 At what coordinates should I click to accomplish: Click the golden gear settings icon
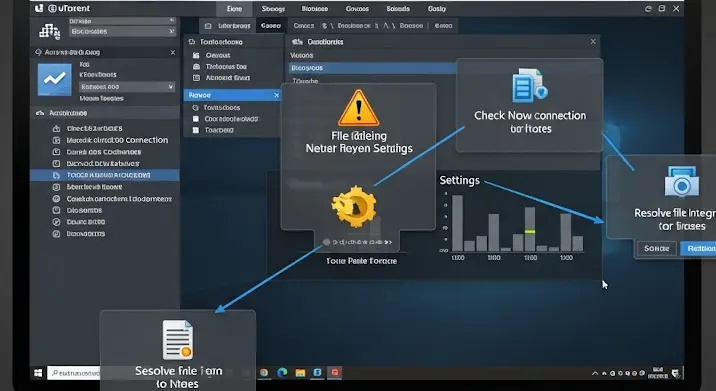354,206
